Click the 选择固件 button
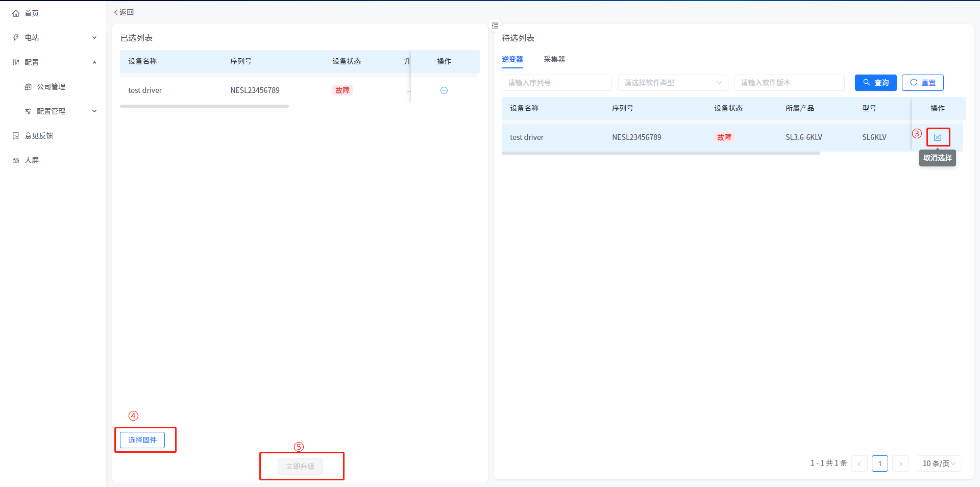 tap(142, 440)
